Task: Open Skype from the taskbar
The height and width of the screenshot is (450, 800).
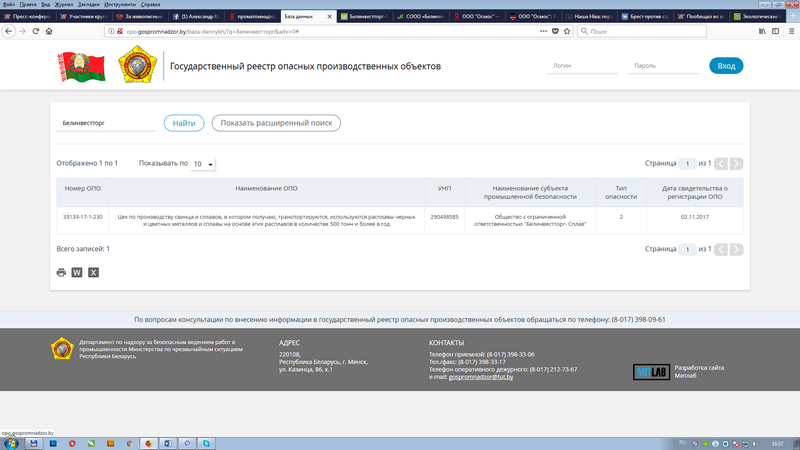Action: [x=206, y=442]
